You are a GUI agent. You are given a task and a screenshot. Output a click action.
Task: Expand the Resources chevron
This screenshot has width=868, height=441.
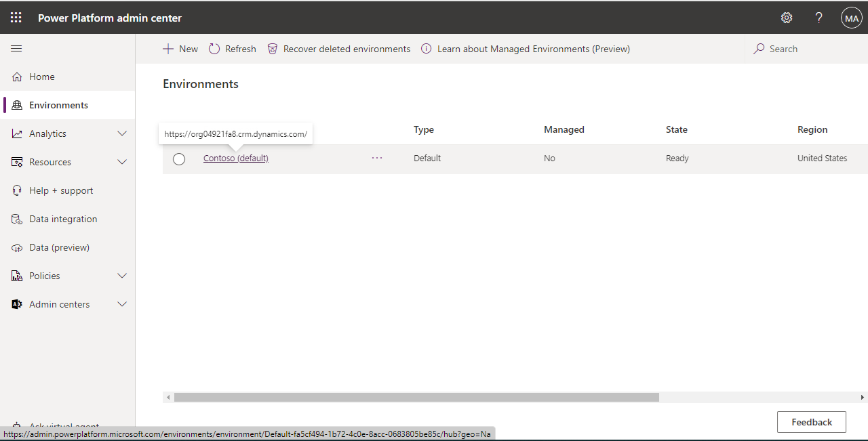click(122, 162)
